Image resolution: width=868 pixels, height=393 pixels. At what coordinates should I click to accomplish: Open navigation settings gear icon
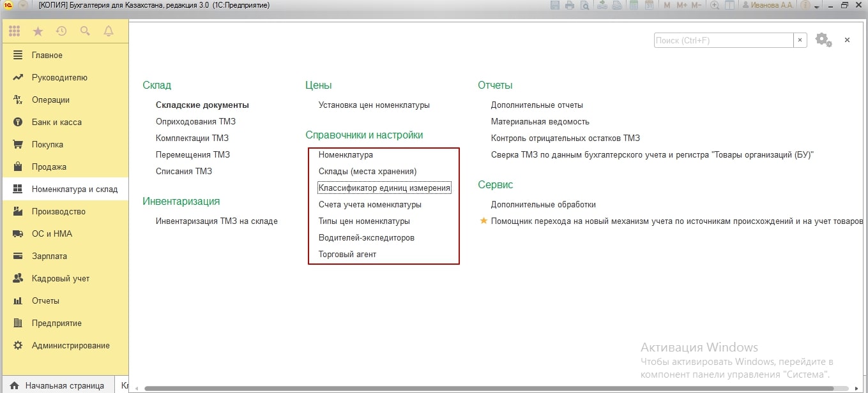click(823, 40)
